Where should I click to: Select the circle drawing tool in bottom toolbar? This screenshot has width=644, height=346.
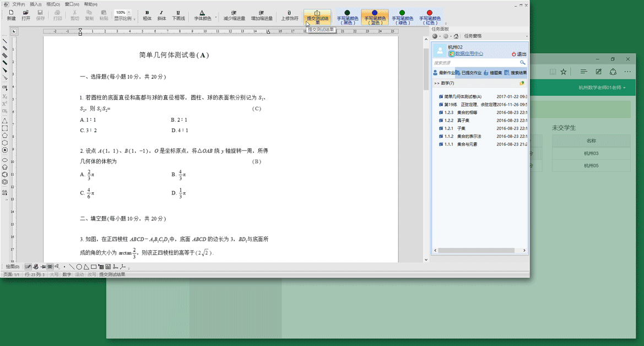pyautogui.click(x=79, y=267)
